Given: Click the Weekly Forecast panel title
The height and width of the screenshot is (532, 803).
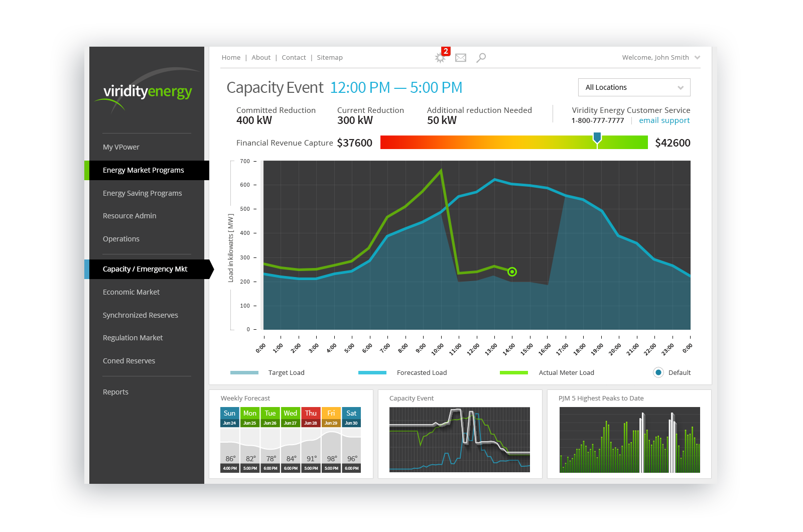Looking at the screenshot, I should [245, 398].
